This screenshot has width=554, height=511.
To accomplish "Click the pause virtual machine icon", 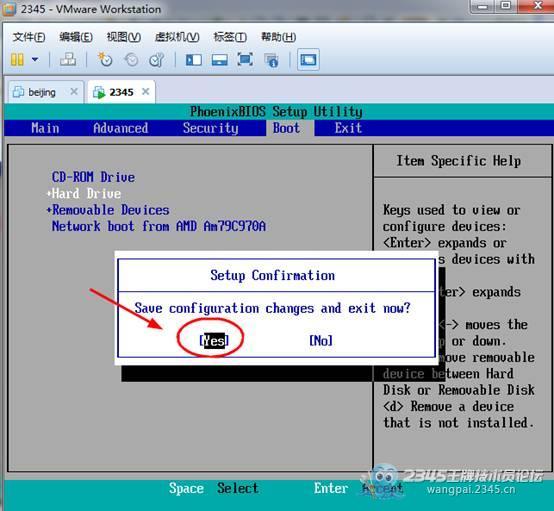I will click(x=17, y=60).
